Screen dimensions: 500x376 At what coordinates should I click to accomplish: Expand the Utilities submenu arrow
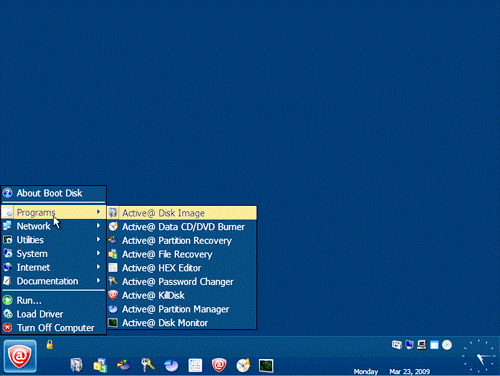(x=98, y=239)
